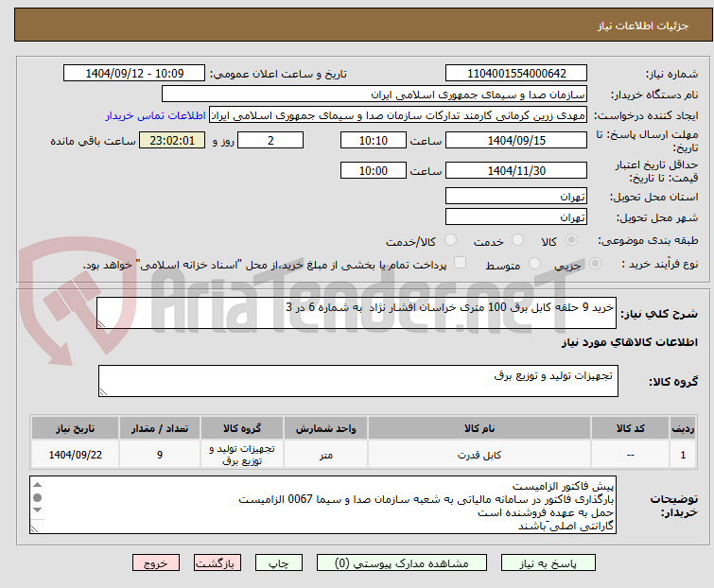Click the چاپ print button
The width and height of the screenshot is (714, 588).
[278, 563]
